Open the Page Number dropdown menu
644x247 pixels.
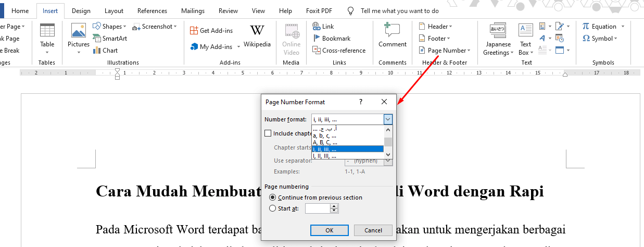[x=445, y=51]
